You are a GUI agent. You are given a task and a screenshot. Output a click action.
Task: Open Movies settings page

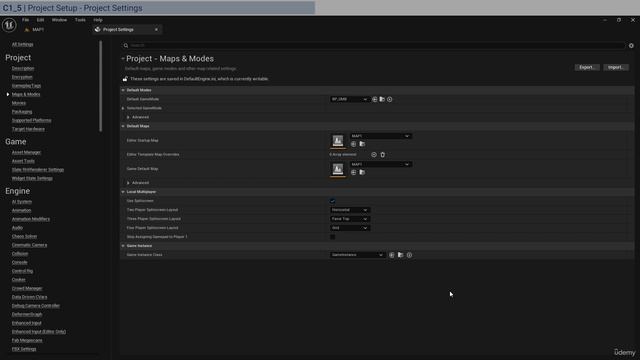(19, 103)
